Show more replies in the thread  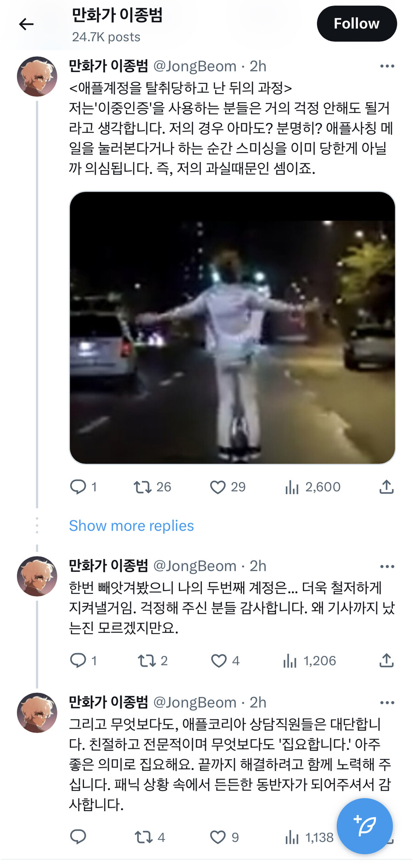(131, 525)
